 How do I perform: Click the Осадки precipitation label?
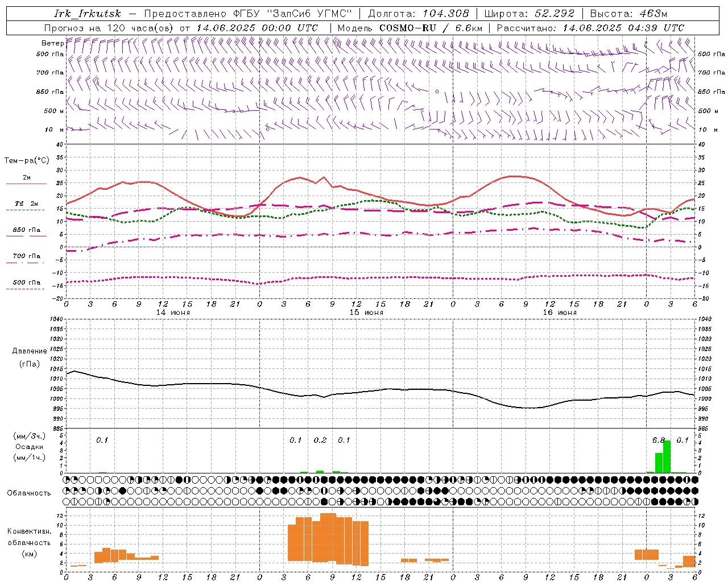30,447
